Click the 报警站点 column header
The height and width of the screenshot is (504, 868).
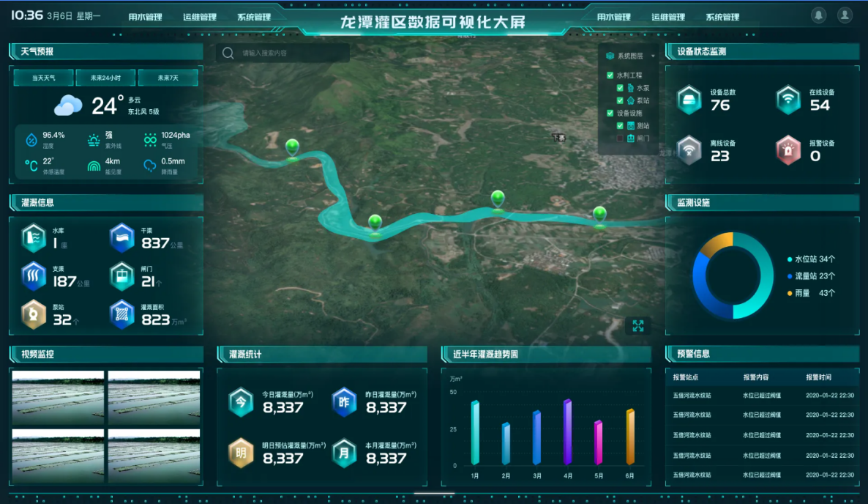point(685,377)
